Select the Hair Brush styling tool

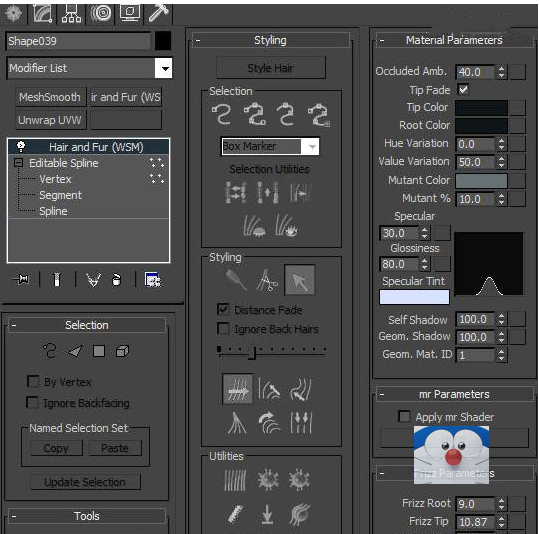[x=236, y=280]
